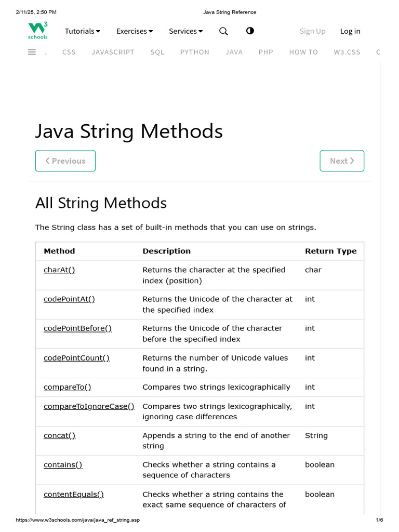Screen dimensions: 399x532
Task: Switch to the PYTHON topic tab
Action: click(x=195, y=52)
